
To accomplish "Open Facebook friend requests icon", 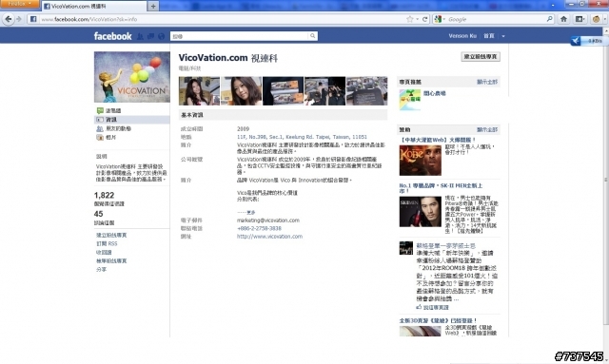I will coord(140,36).
